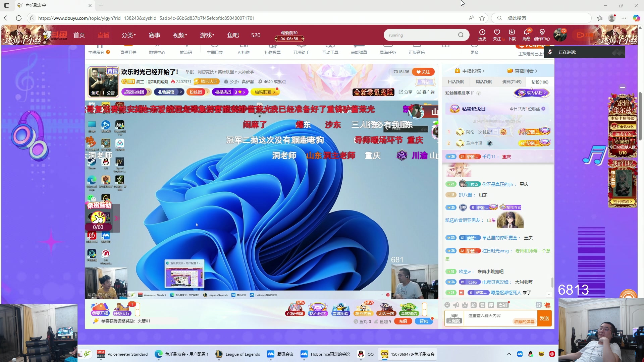Click the 分享 share icon
This screenshot has height=362, width=644.
tap(406, 92)
